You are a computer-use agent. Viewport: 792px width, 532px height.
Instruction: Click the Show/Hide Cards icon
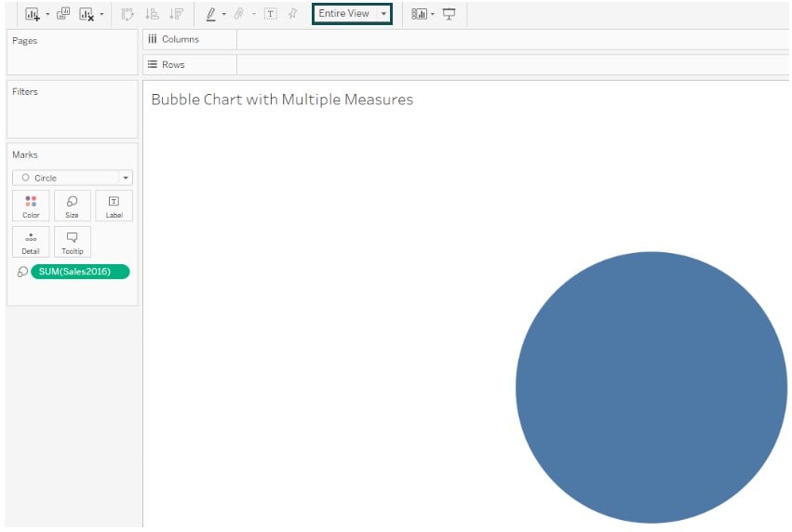point(419,14)
